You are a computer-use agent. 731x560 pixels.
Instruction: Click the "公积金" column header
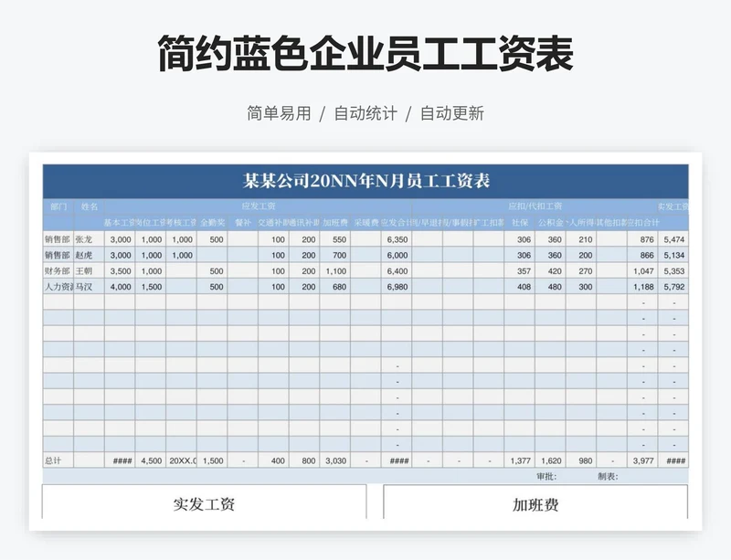click(550, 223)
